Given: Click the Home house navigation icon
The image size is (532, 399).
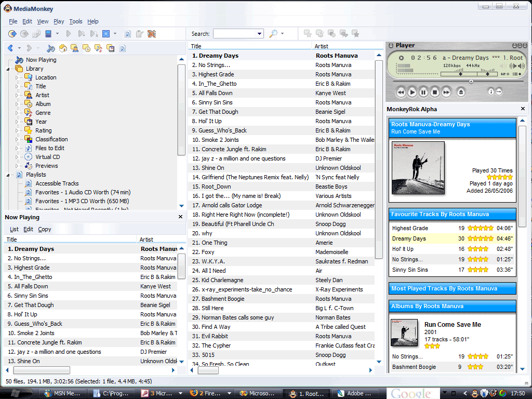Looking at the screenshot, I should pos(63,48).
